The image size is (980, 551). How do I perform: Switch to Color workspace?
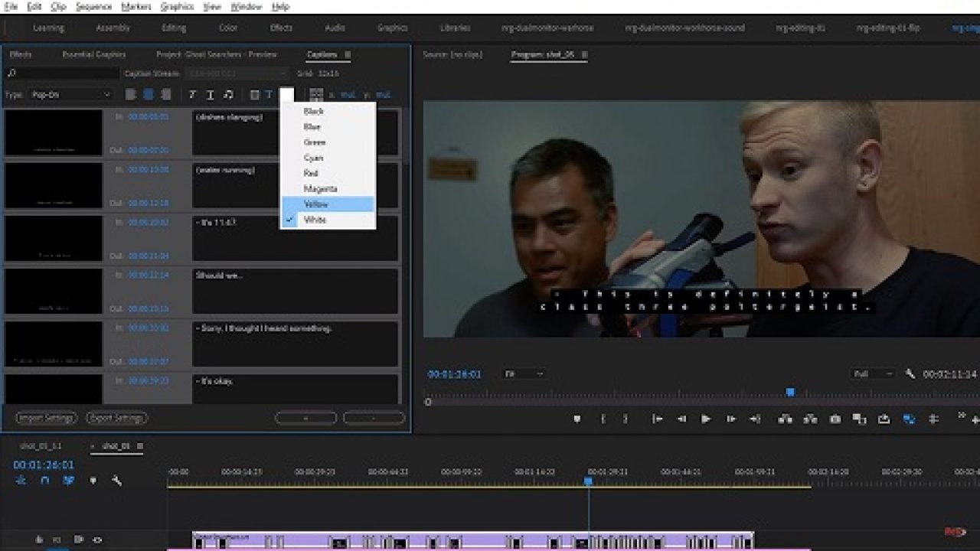point(228,28)
